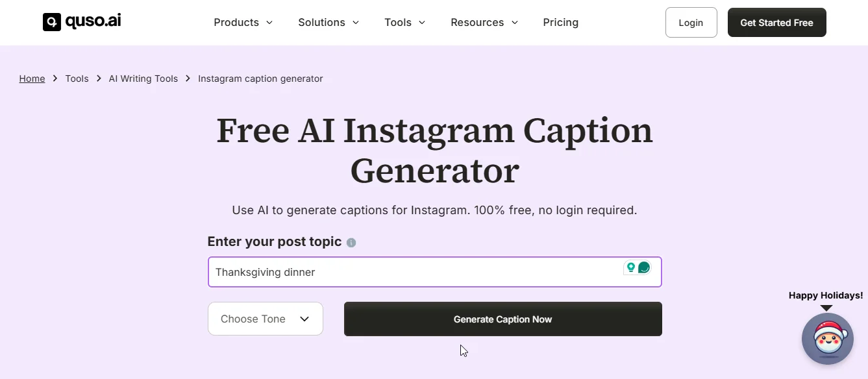Open the Tools menu in top navigation
Screen dimensions: 868x379
tap(405, 22)
